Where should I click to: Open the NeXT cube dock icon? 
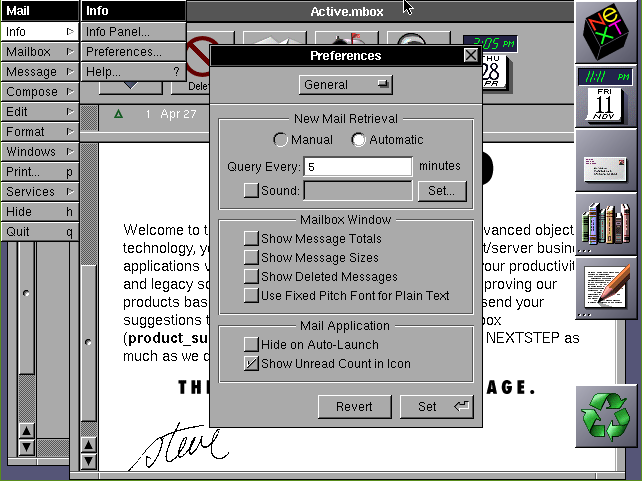pos(606,32)
